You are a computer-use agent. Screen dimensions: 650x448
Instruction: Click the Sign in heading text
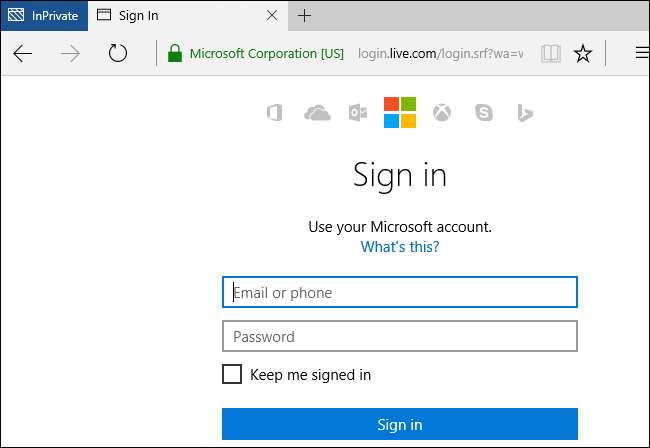tap(400, 175)
